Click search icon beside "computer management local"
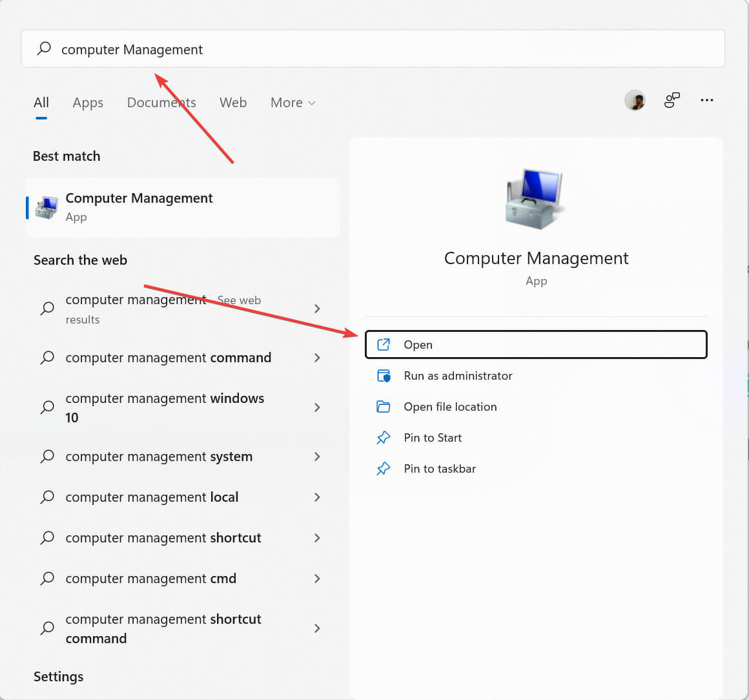The width and height of the screenshot is (749, 700). coord(46,497)
